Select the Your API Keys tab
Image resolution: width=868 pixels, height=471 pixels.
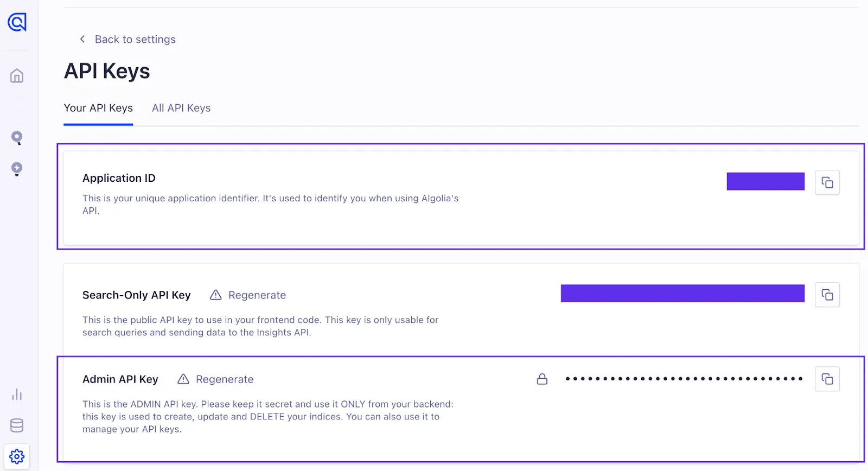pos(98,108)
